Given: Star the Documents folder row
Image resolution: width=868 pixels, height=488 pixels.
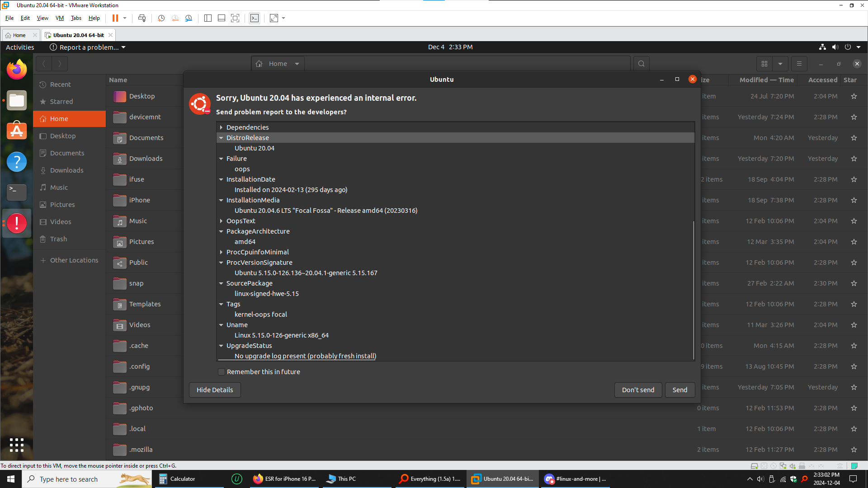Looking at the screenshot, I should (x=854, y=138).
